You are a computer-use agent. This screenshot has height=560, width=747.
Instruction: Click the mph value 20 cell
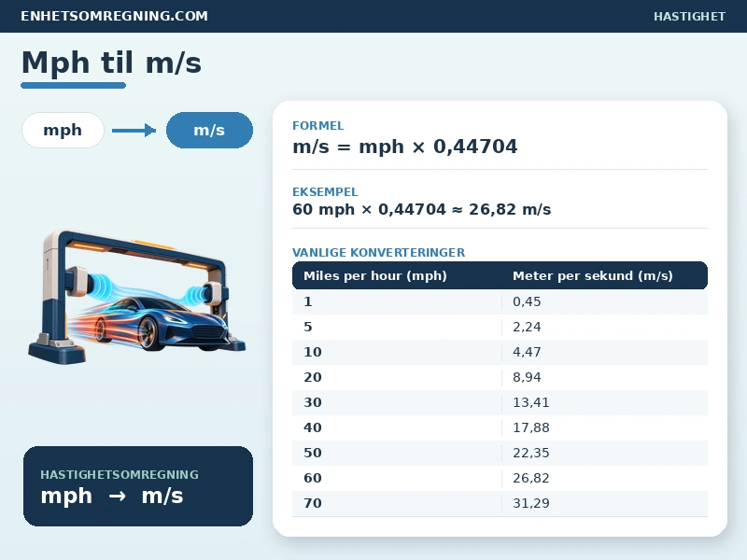click(397, 378)
